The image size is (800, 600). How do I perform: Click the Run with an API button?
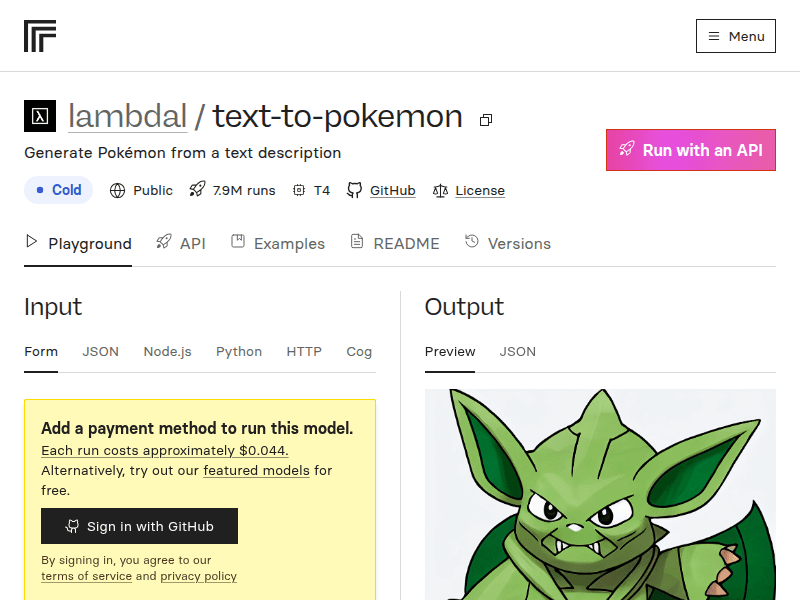(x=691, y=150)
